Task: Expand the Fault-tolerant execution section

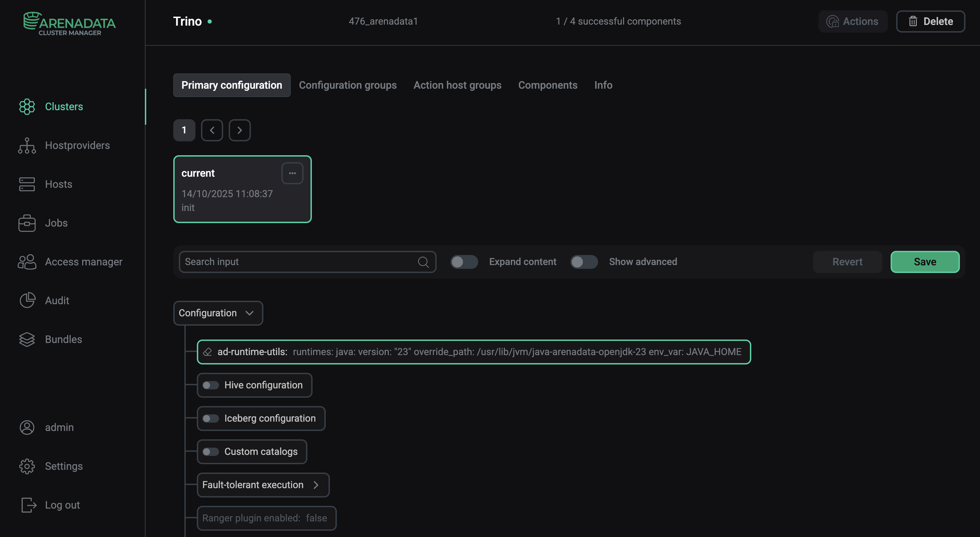Action: [x=316, y=485]
